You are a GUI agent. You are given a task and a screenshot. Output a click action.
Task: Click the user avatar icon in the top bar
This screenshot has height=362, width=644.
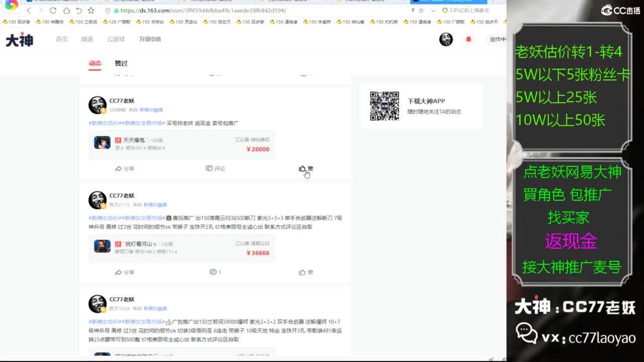click(446, 39)
